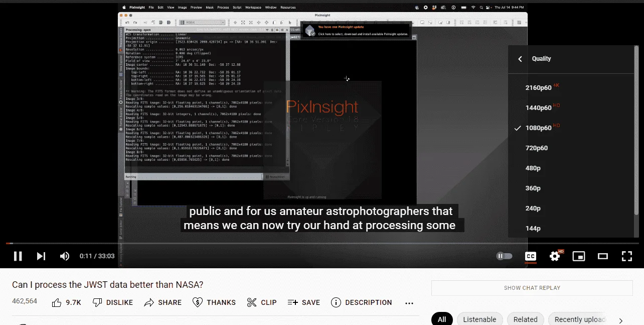
Task: Click the quality menu scrollbar
Action: 636,131
